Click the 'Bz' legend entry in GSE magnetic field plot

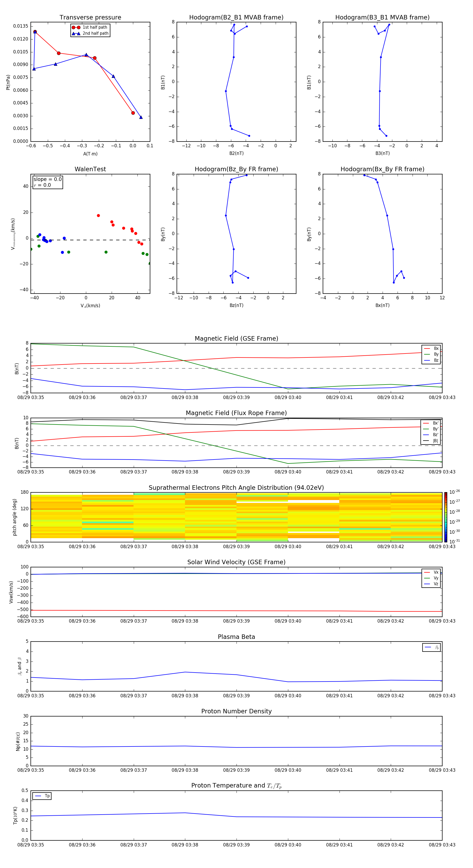[431, 361]
